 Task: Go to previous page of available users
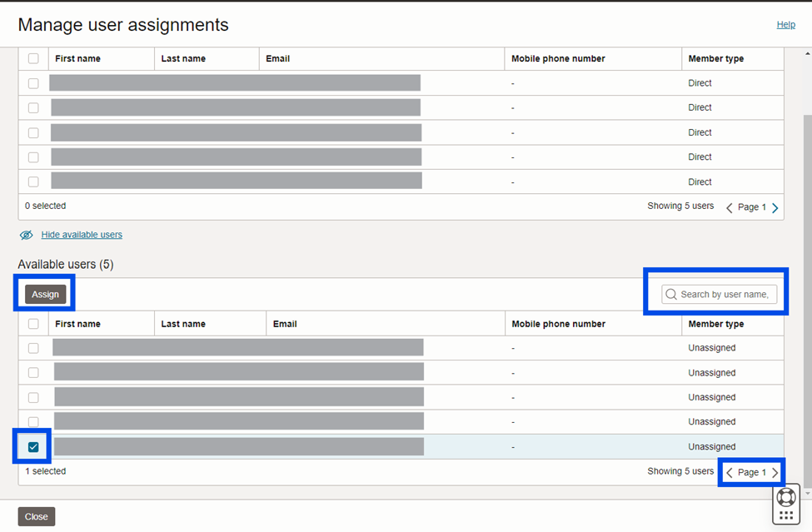tap(730, 473)
